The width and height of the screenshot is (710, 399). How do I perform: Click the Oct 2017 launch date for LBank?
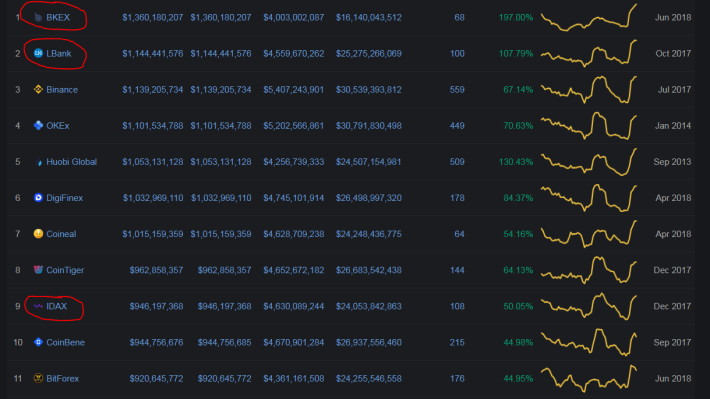[673, 53]
